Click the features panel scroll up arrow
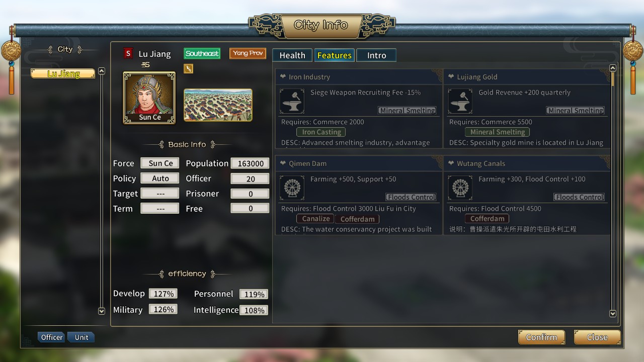Image resolution: width=644 pixels, height=362 pixels. tap(613, 68)
